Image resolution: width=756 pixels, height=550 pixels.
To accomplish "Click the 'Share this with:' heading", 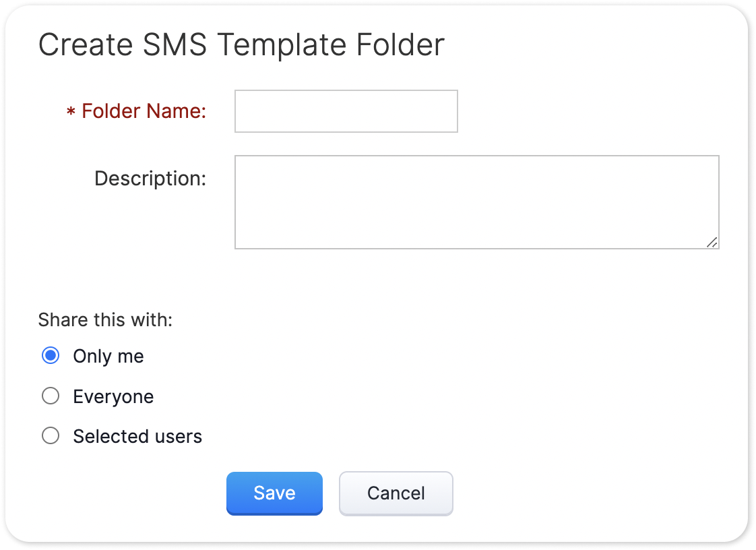I will 105,319.
